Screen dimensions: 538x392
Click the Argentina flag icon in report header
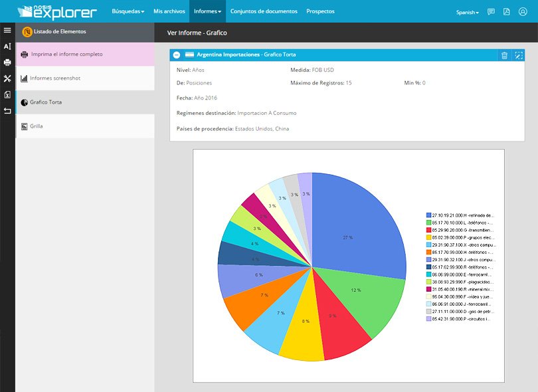189,54
